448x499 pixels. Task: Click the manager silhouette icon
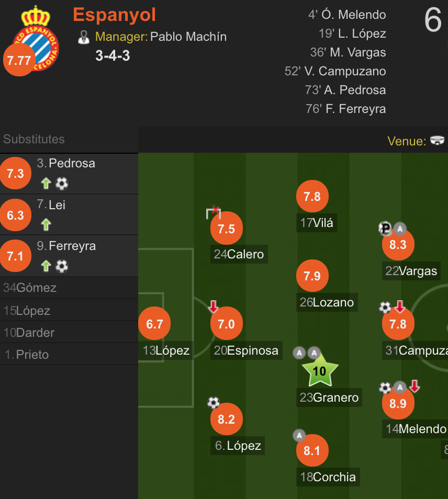coord(84,37)
